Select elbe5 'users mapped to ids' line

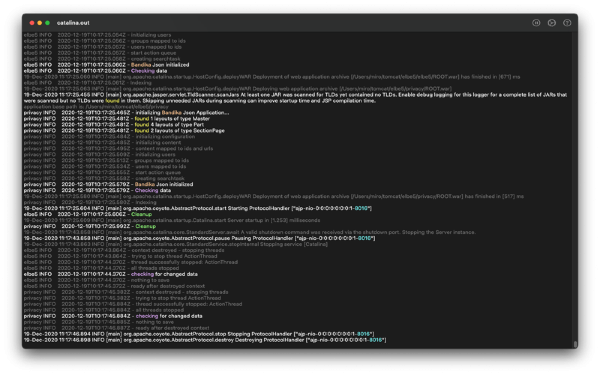[x=103, y=47]
